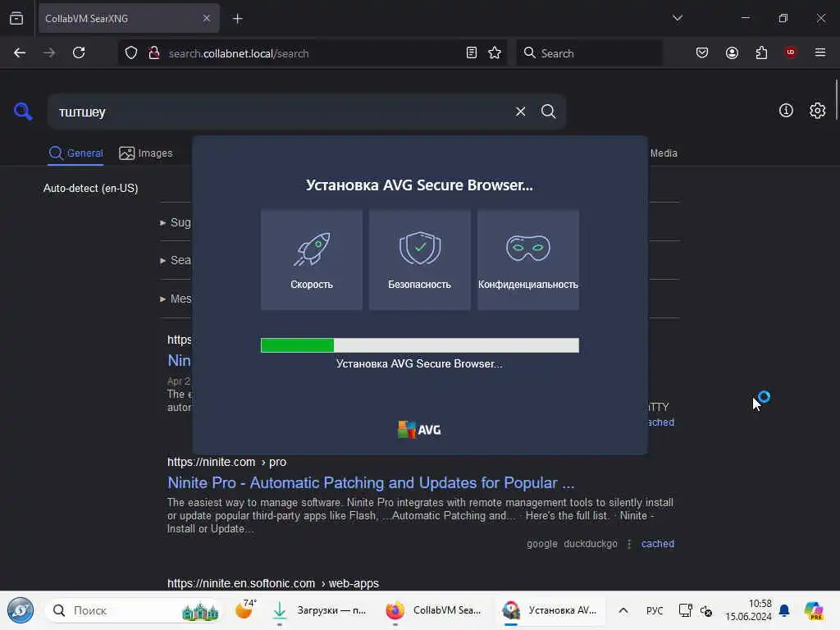Expand the Sea... disclosure triangle

(163, 260)
